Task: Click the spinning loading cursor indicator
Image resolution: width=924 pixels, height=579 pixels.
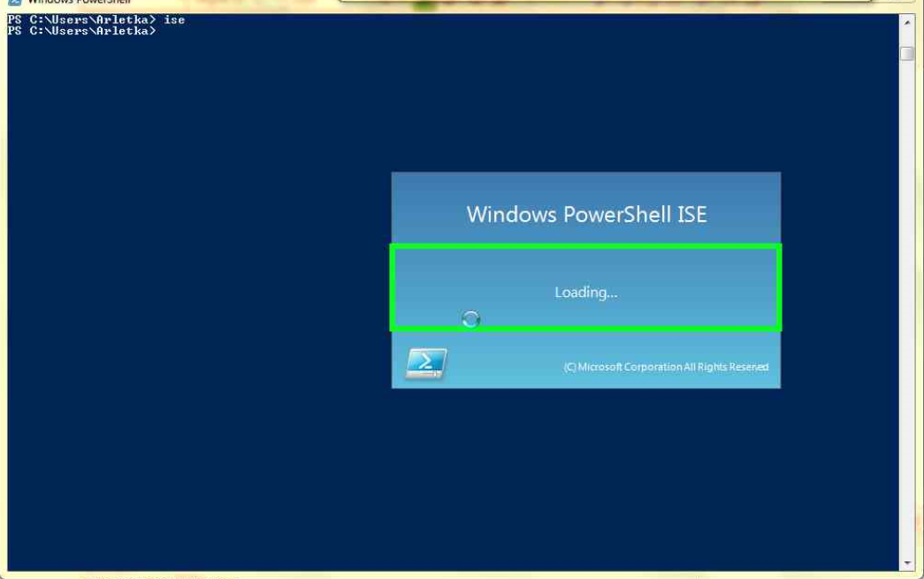Action: click(470, 319)
